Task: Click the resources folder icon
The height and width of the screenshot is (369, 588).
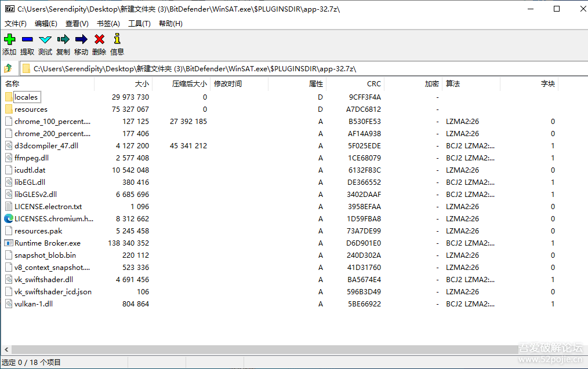Action: point(9,109)
